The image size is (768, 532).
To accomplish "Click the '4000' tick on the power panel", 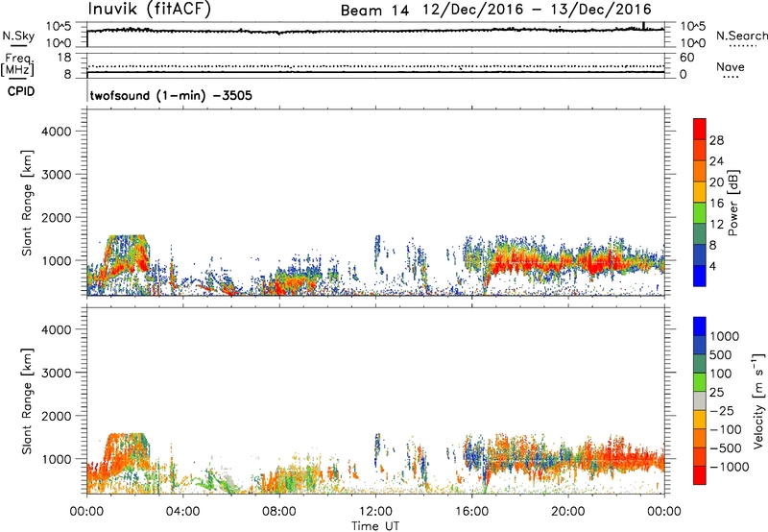I will click(57, 132).
